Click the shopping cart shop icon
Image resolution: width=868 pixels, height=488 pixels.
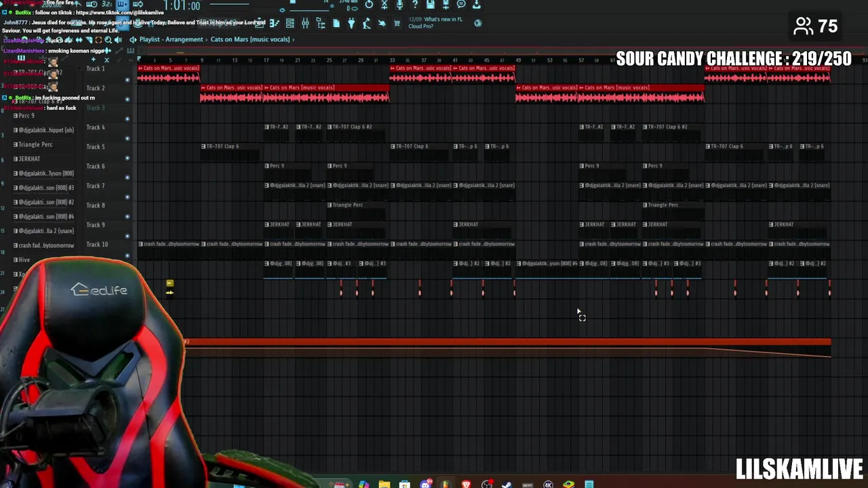(x=397, y=24)
